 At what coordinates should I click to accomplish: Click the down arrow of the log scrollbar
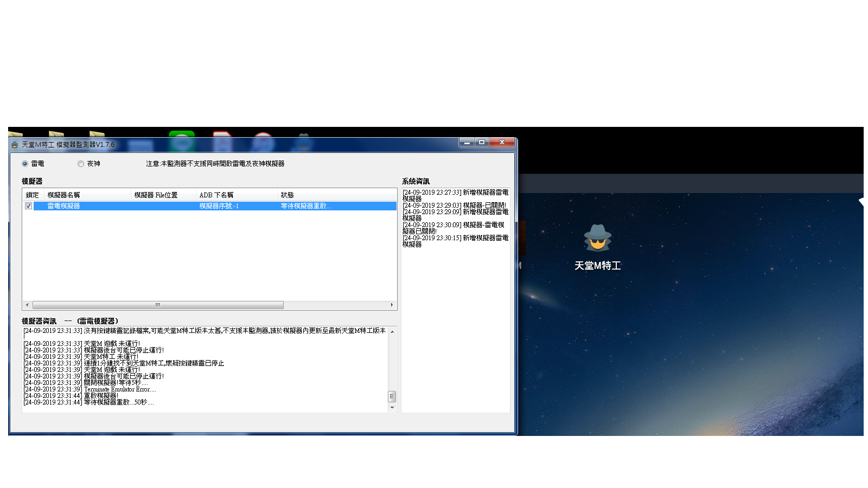pyautogui.click(x=392, y=408)
